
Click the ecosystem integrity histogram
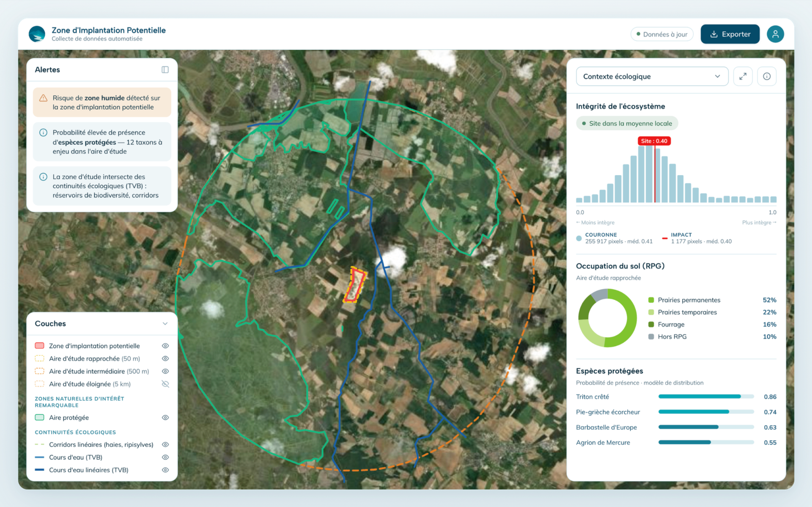(x=676, y=174)
